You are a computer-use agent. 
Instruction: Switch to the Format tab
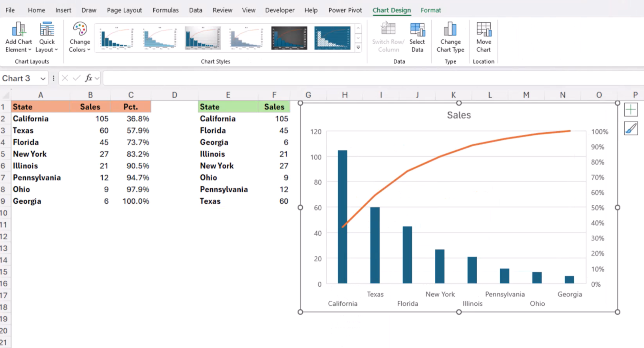431,10
